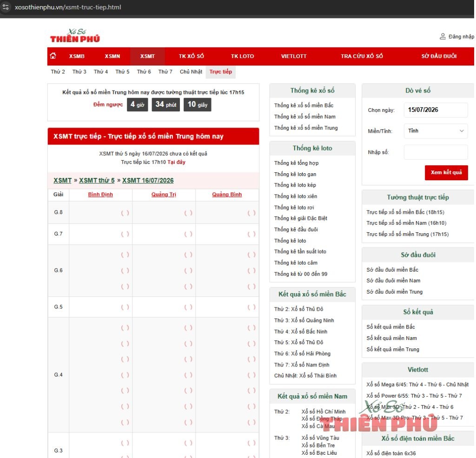Open Thống kê loto rơi link
This screenshot has height=458, width=476.
click(294, 208)
